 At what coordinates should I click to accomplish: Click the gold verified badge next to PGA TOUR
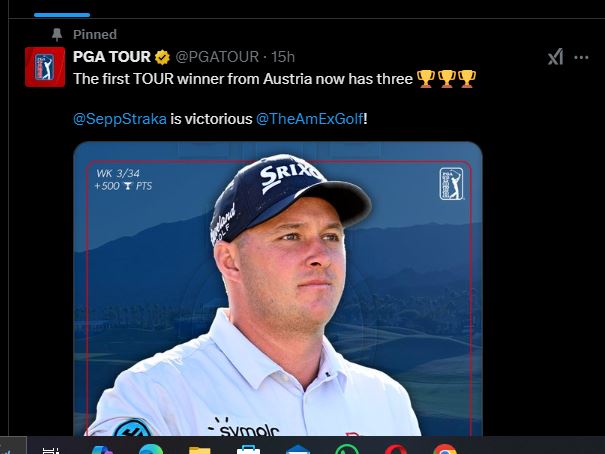pos(162,57)
